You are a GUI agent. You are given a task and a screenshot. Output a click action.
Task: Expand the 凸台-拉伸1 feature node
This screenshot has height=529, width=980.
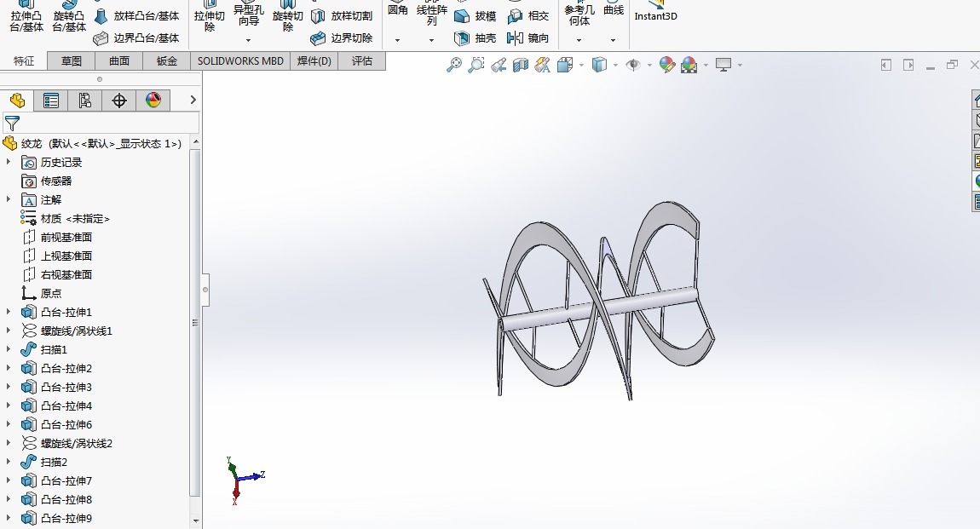pyautogui.click(x=9, y=312)
